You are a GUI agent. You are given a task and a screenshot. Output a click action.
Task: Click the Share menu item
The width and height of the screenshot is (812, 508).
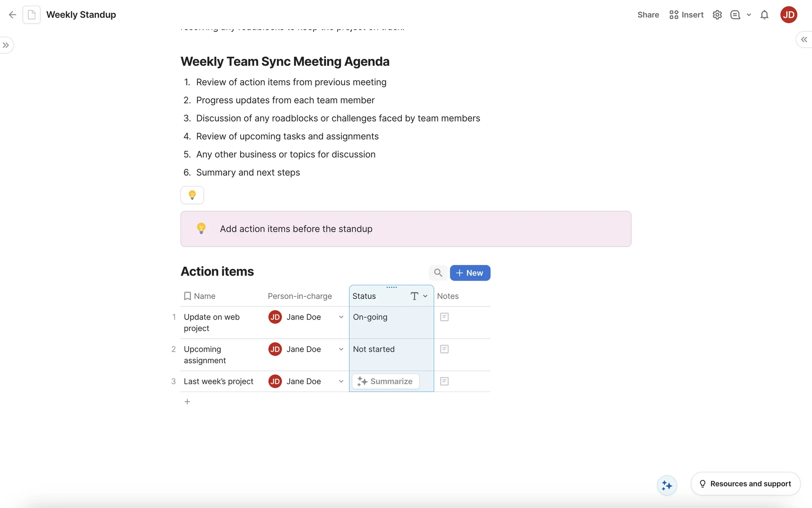tap(648, 15)
